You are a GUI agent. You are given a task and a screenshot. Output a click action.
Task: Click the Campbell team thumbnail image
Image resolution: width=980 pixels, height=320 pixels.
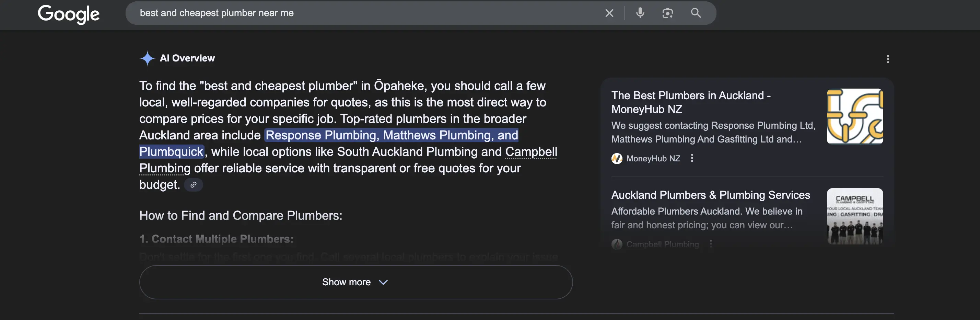pos(854,216)
